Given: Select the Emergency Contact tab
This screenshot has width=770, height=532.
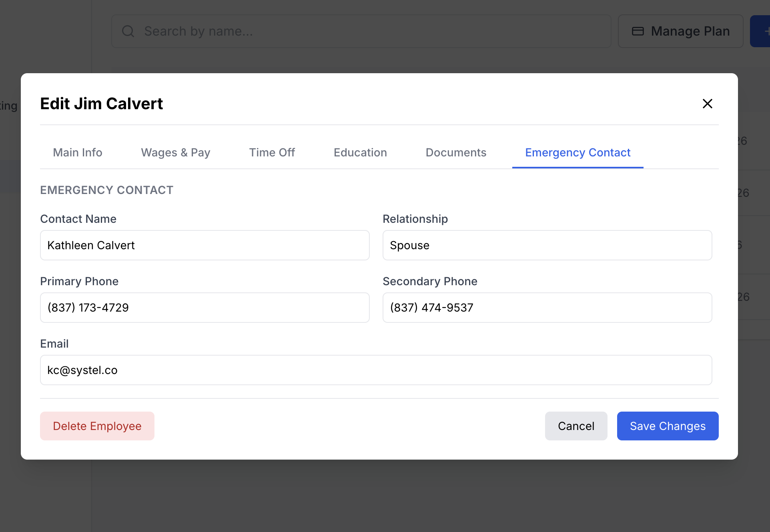Looking at the screenshot, I should pos(577,152).
